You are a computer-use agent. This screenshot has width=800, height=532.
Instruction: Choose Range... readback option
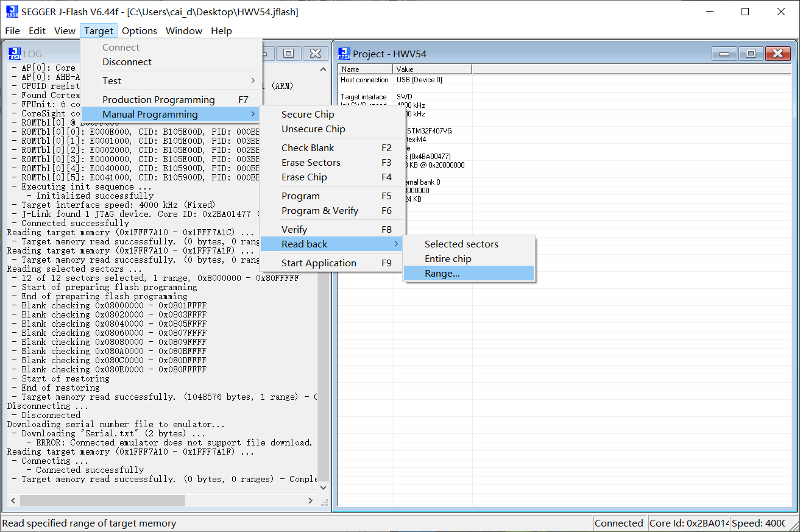pos(469,274)
